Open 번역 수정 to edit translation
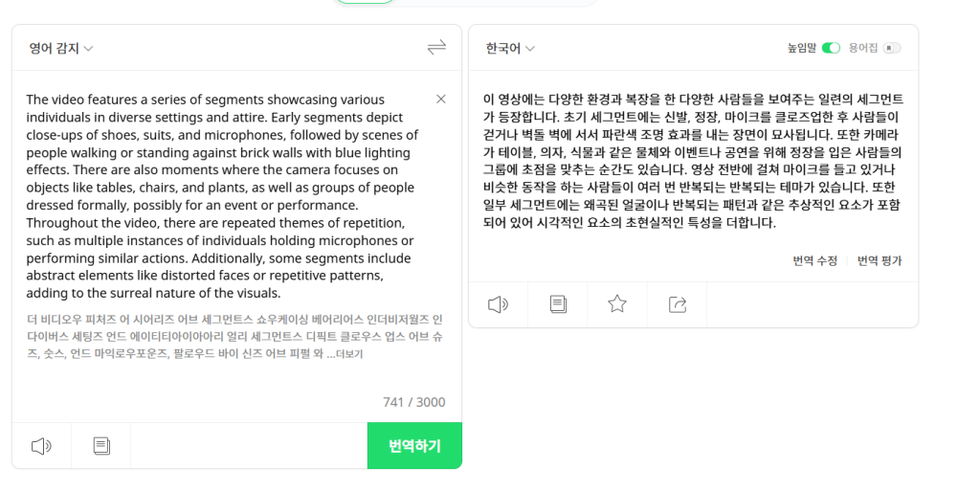The height and width of the screenshot is (491, 980). pos(814,260)
